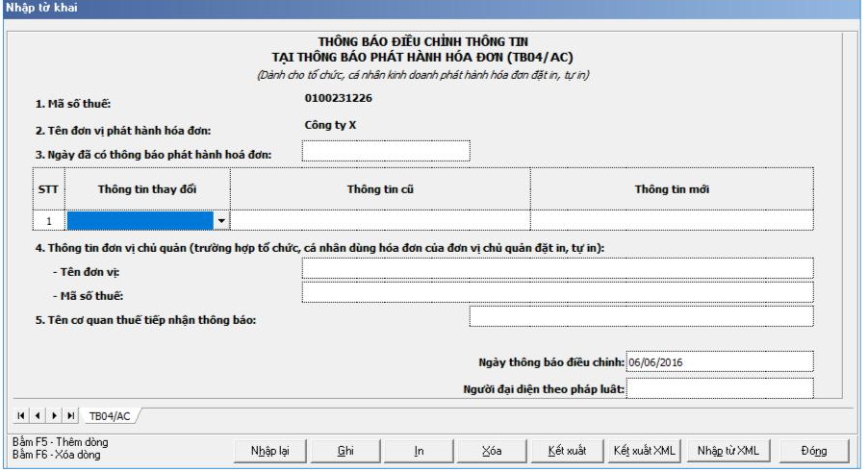
Task: Click the Công ty X company name
Action: (330, 126)
